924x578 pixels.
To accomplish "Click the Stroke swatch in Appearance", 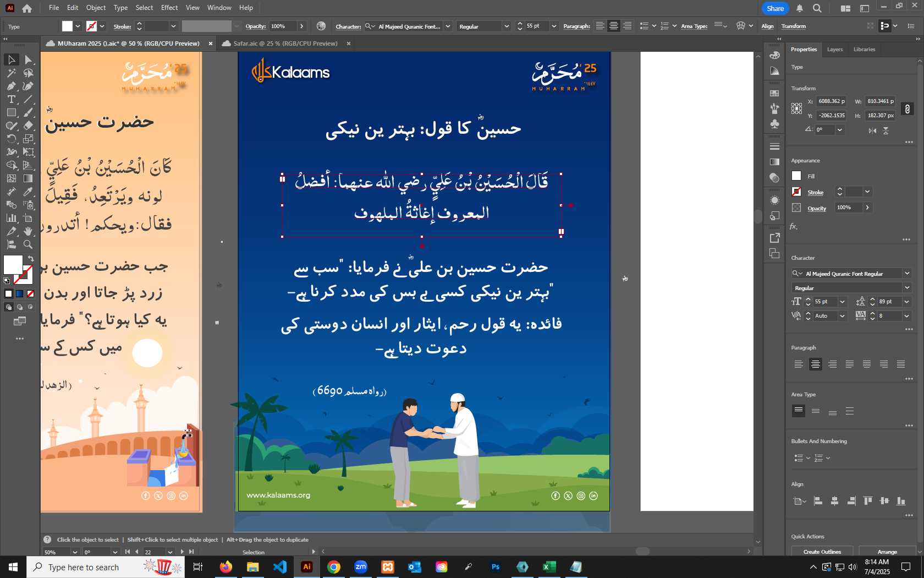I will pyautogui.click(x=796, y=192).
